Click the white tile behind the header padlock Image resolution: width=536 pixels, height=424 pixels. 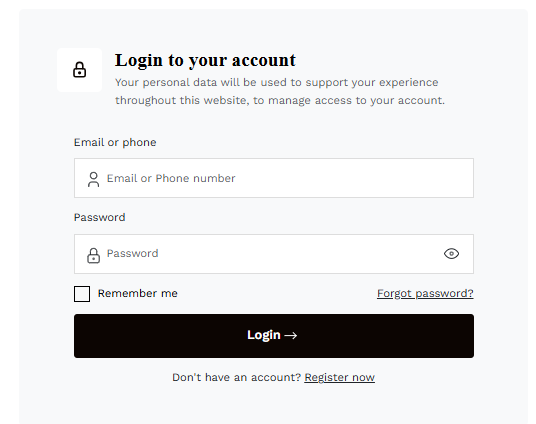(x=79, y=70)
